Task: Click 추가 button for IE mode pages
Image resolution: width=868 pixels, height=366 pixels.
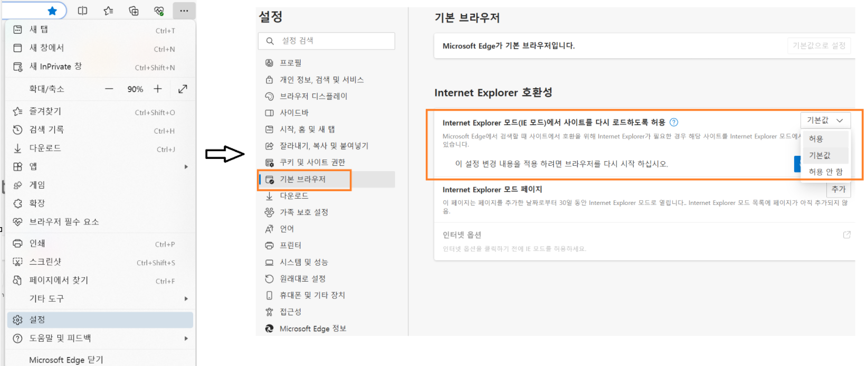Action: [x=838, y=189]
